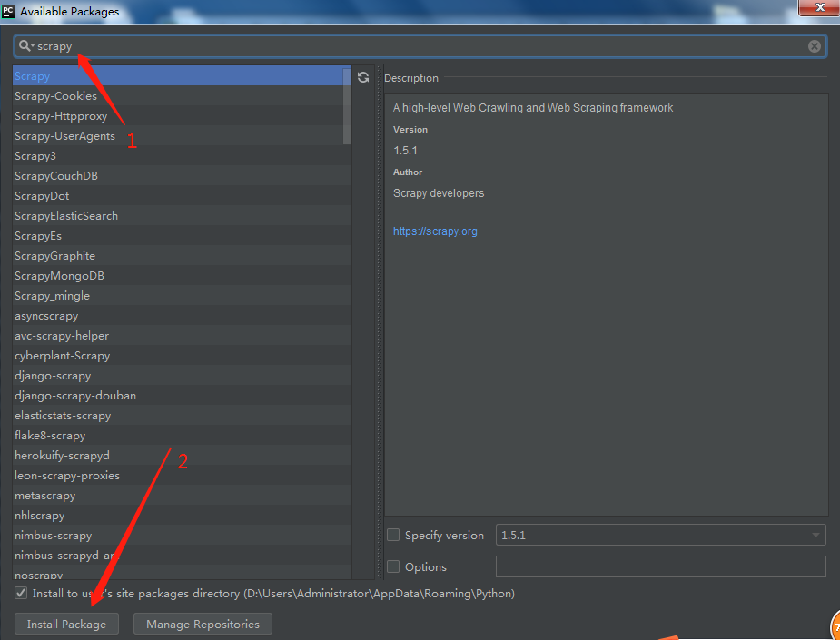
Task: Select Scrapy-Httpproxy in the list
Action: click(182, 115)
